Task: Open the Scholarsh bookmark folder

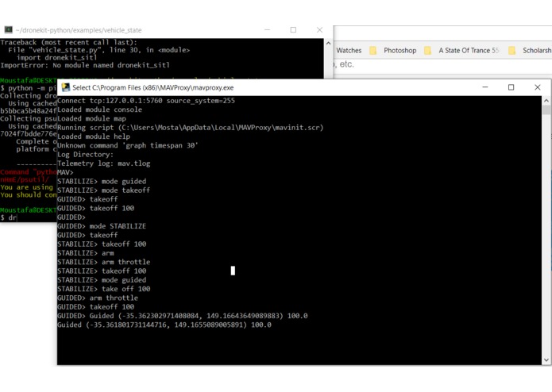Action: 537,50
